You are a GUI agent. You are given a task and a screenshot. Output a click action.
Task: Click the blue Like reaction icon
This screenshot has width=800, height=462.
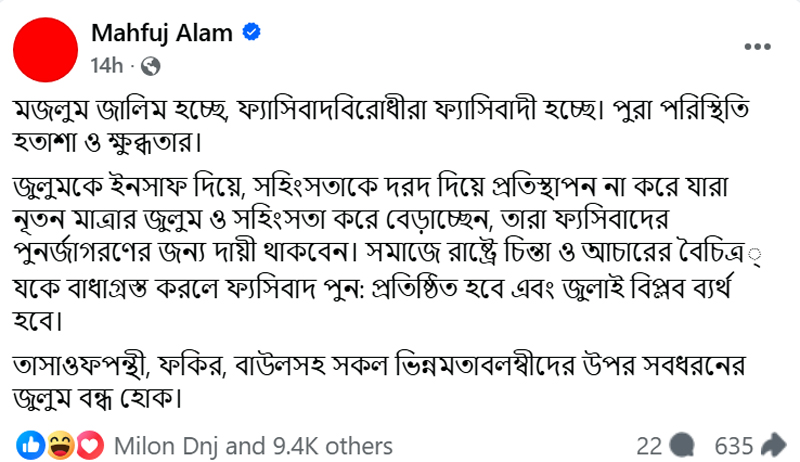click(x=30, y=443)
